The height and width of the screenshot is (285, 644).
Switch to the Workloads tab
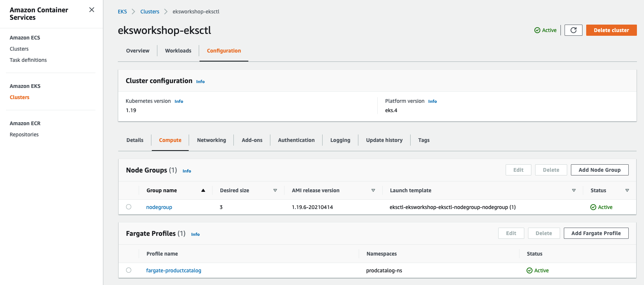pyautogui.click(x=178, y=51)
